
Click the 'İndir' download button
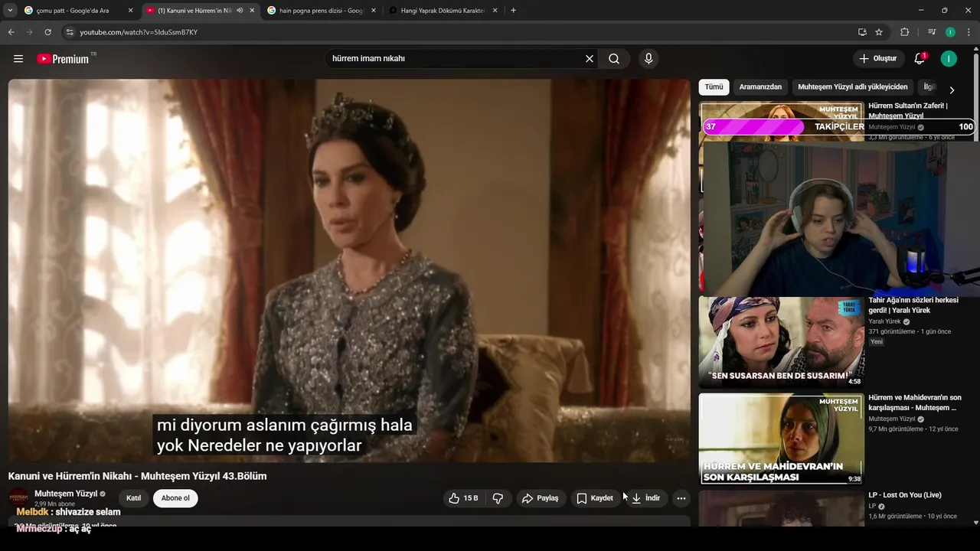point(645,498)
